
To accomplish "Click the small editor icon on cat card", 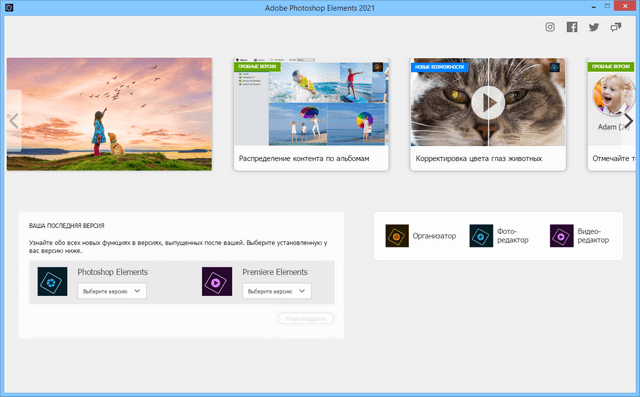I will pos(554,67).
